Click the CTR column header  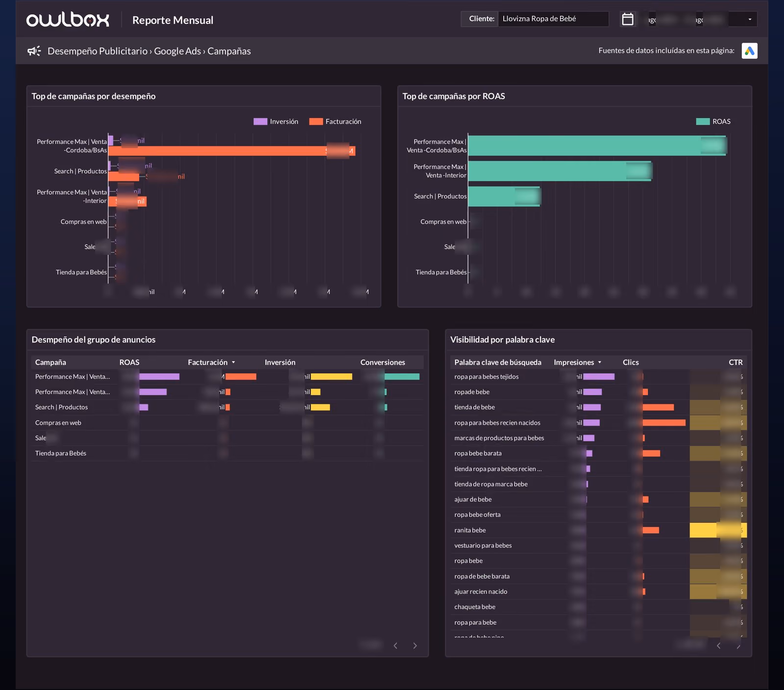735,362
